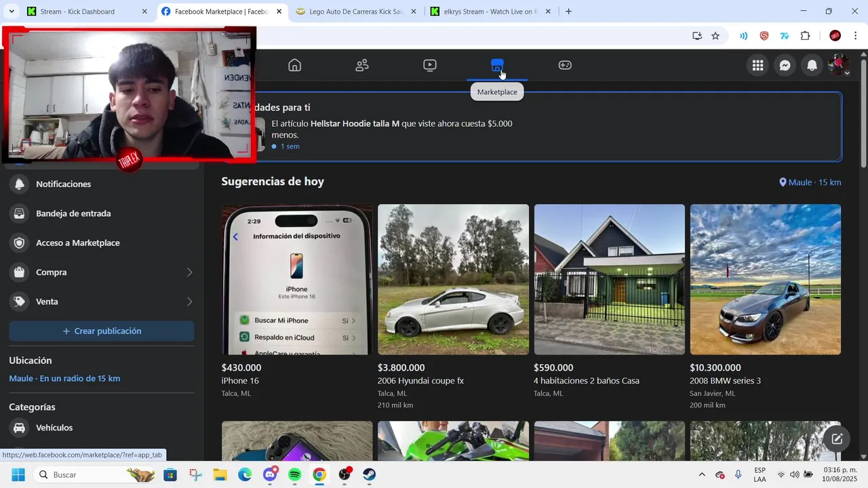868x488 pixels.
Task: Select the Marketplace icon in top bar
Action: pyautogui.click(x=497, y=65)
